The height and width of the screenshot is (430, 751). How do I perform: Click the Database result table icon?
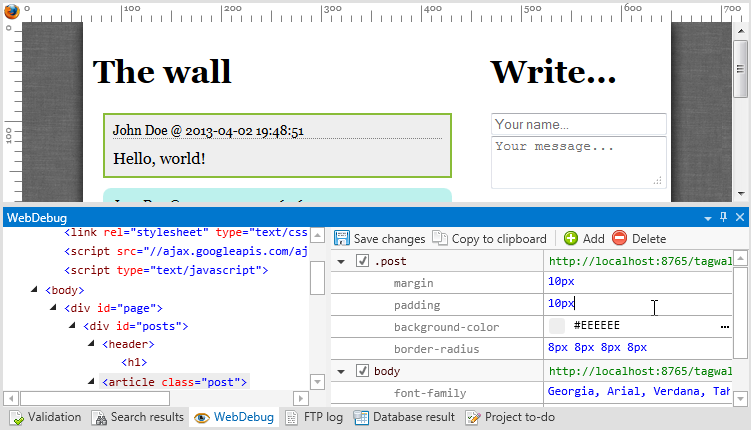361,418
